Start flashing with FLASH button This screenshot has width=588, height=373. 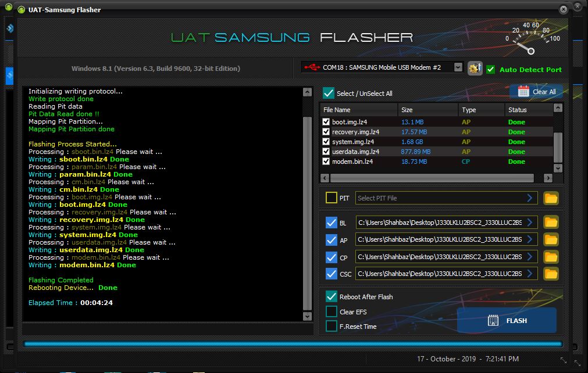(x=507, y=321)
